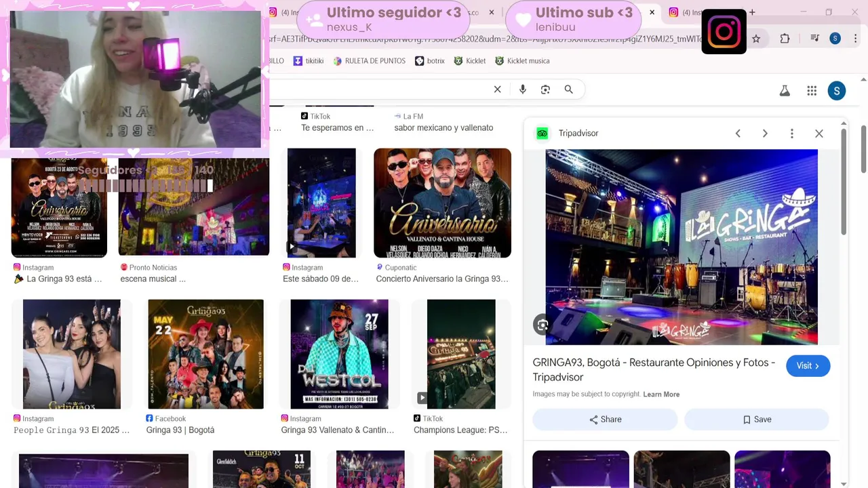868x488 pixels.
Task: Open Chrome profile S in toolbar
Action: 835,39
